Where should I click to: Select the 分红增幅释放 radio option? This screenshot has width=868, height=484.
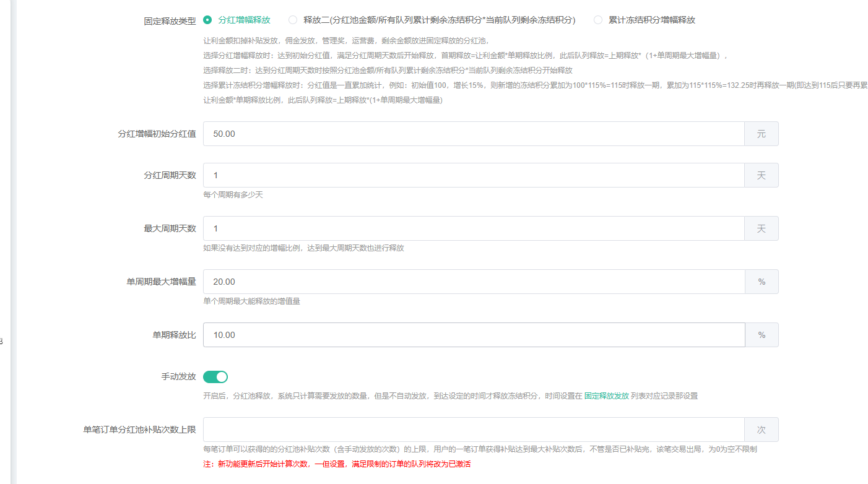(x=207, y=20)
